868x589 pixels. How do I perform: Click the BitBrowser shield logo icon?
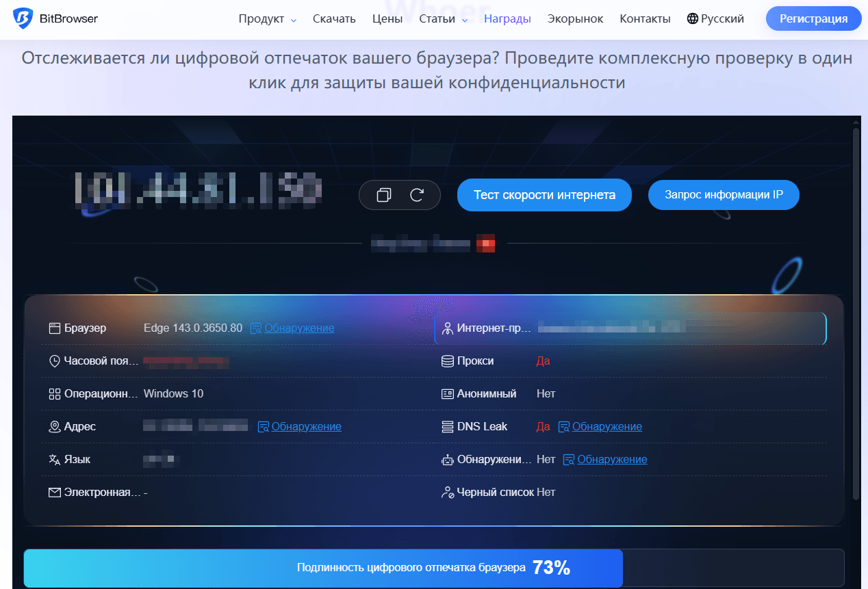23,19
